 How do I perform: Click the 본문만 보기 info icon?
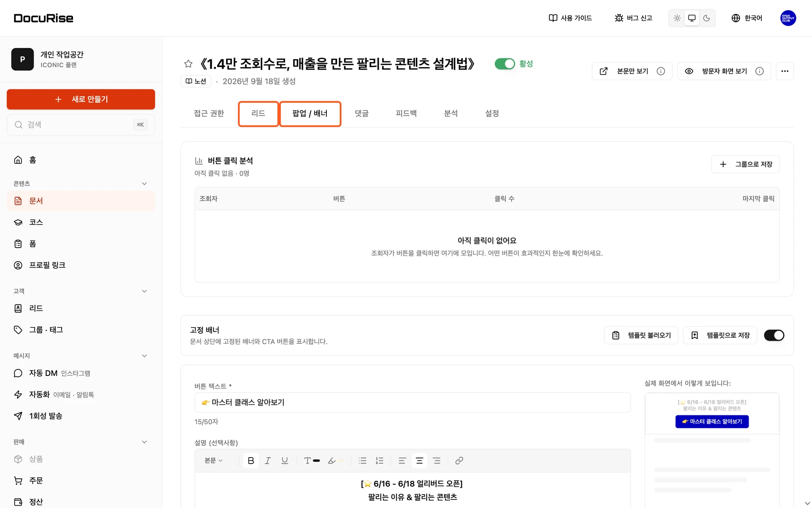pyautogui.click(x=661, y=71)
